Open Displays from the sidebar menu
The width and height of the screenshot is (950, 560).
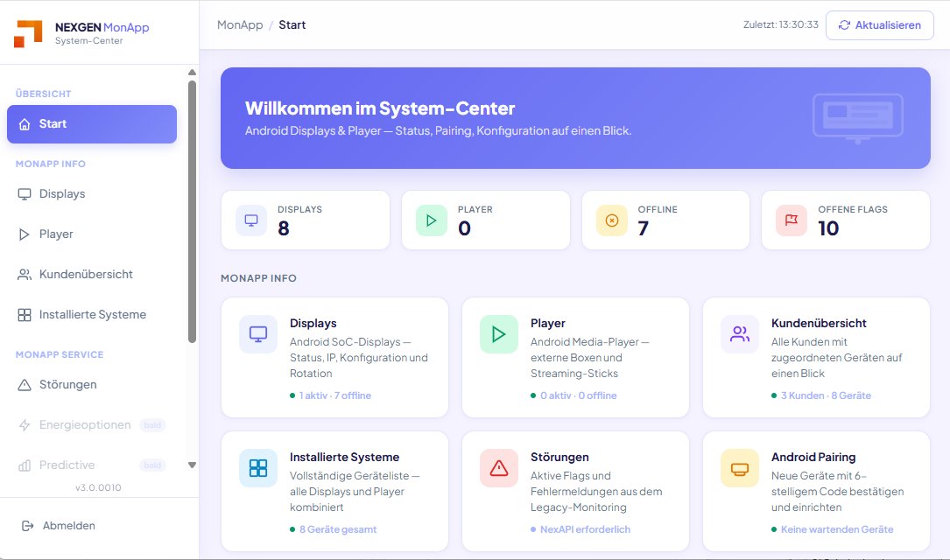pyautogui.click(x=92, y=194)
